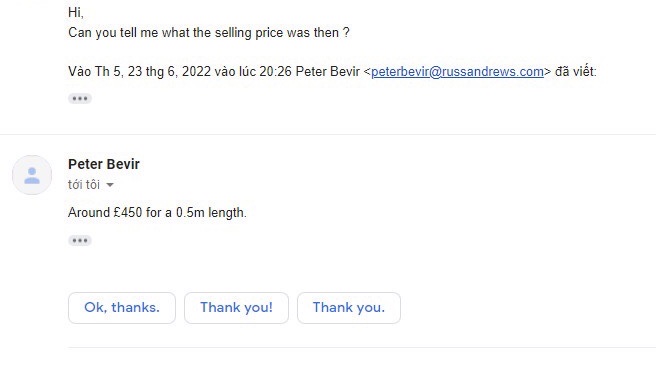Show trimmed content under the £450 message

[x=79, y=240]
